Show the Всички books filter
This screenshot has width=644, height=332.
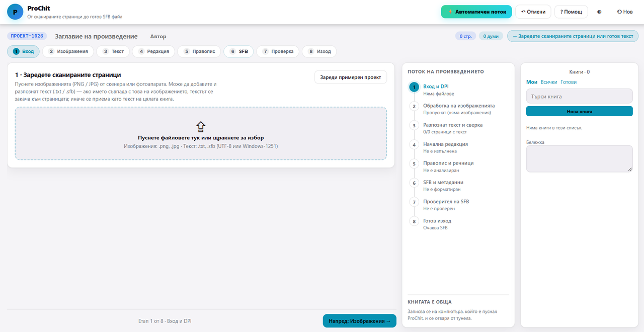pos(549,82)
